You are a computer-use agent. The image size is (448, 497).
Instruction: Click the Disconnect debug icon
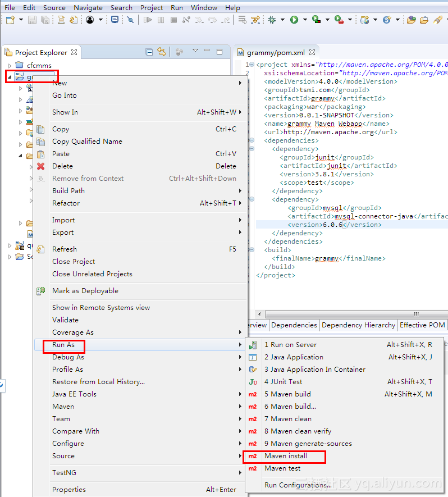coord(186,20)
